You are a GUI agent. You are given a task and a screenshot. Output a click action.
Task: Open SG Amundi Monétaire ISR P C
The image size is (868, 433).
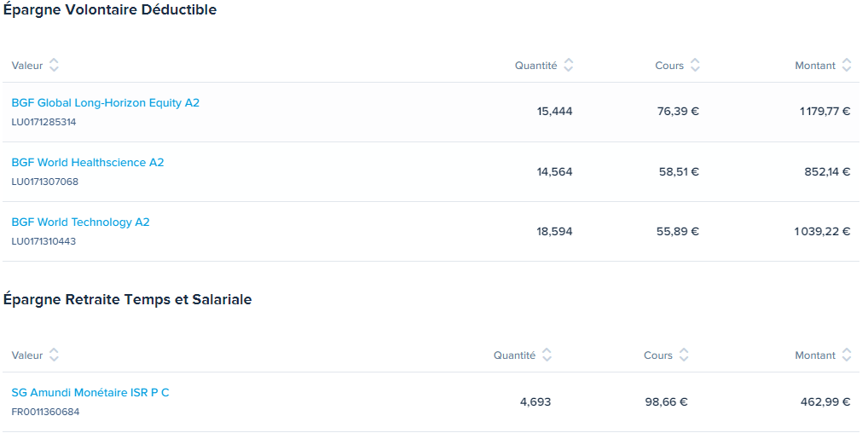(90, 393)
